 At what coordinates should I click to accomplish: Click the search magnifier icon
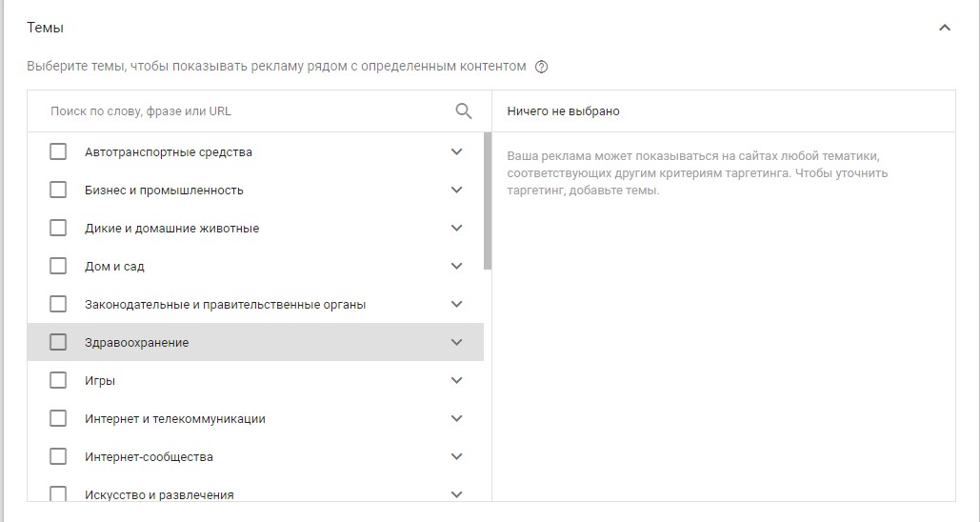(x=463, y=111)
